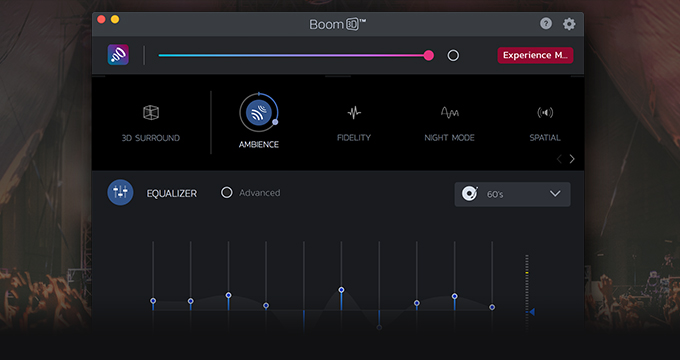Show previous effects with left arrow

coord(559,159)
